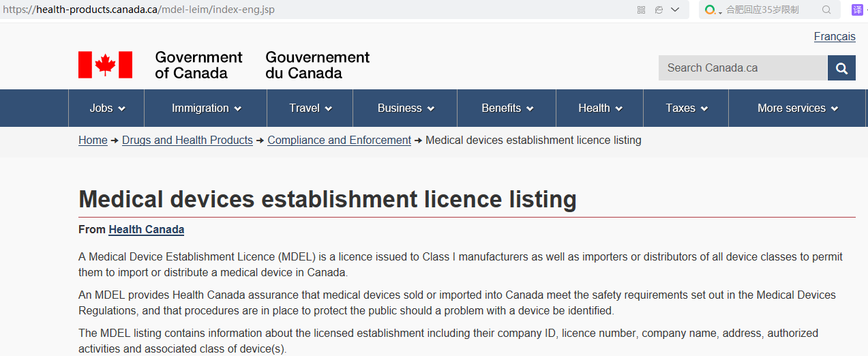Follow the Health Canada link
This screenshot has width=868, height=356.
(x=146, y=230)
